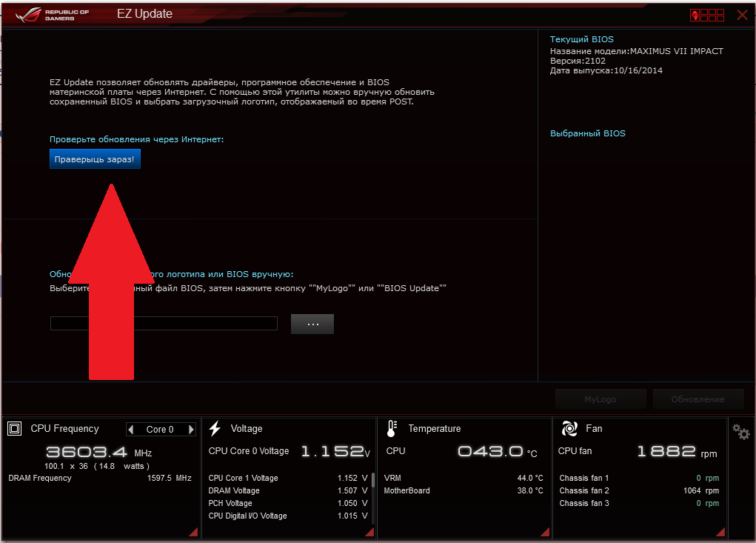Click the Temperature thermometer icon
Viewport: 756px width, 543px height.
(392, 428)
